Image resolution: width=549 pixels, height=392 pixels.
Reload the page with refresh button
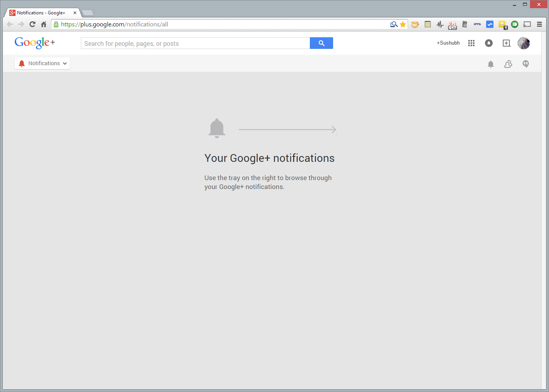coord(33,24)
